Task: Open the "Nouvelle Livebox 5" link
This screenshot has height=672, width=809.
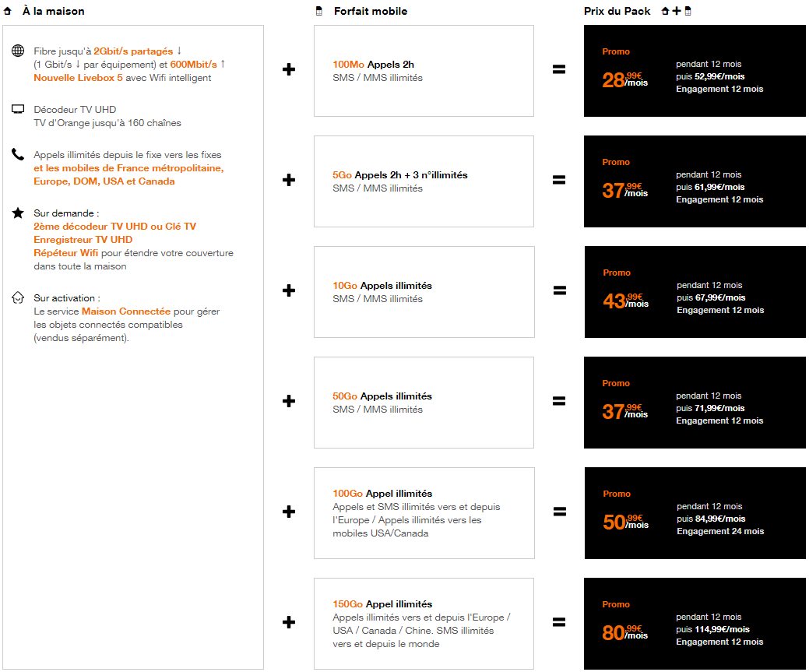Action: (78, 78)
